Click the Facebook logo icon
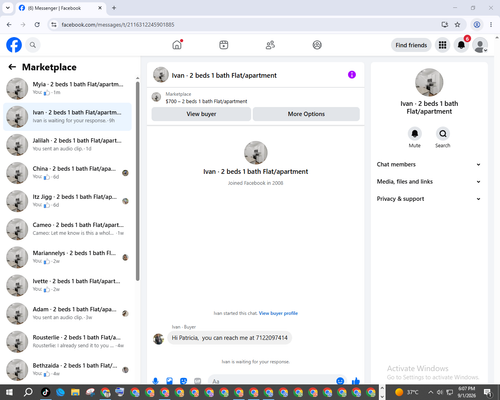Image resolution: width=500 pixels, height=400 pixels. click(14, 45)
